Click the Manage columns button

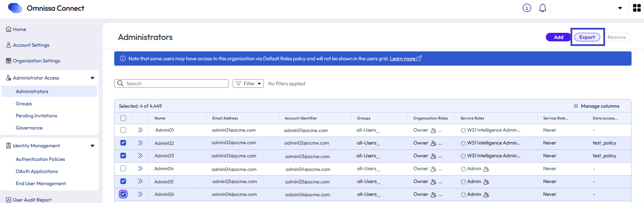[597, 106]
